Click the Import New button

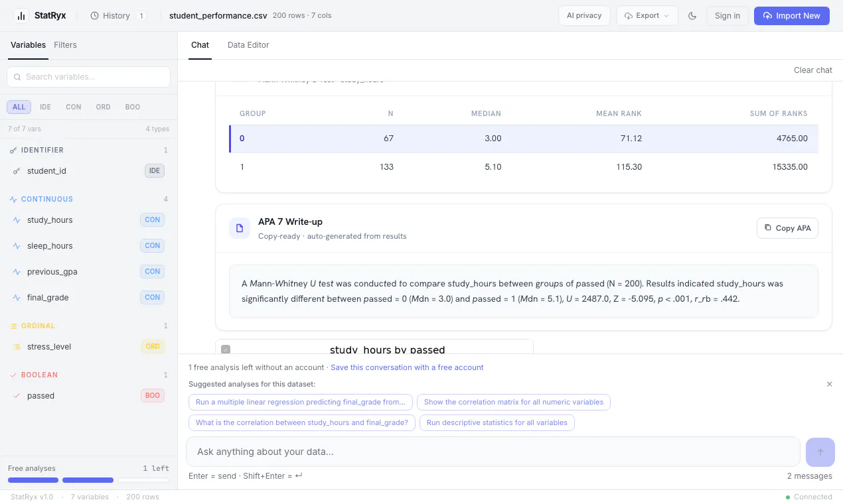coord(791,16)
